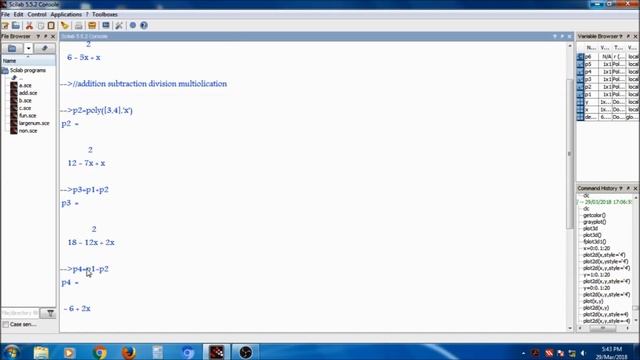
Task: Select non.sce in File Browser
Action: pos(28,131)
